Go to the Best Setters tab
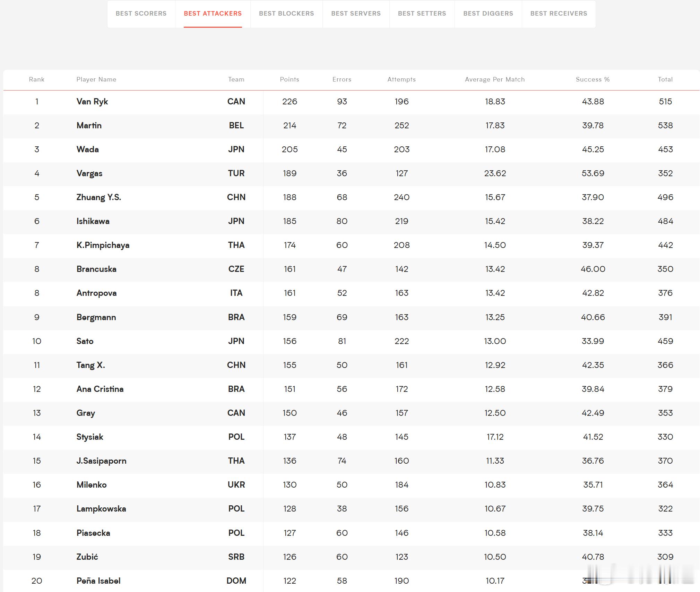 pos(422,14)
